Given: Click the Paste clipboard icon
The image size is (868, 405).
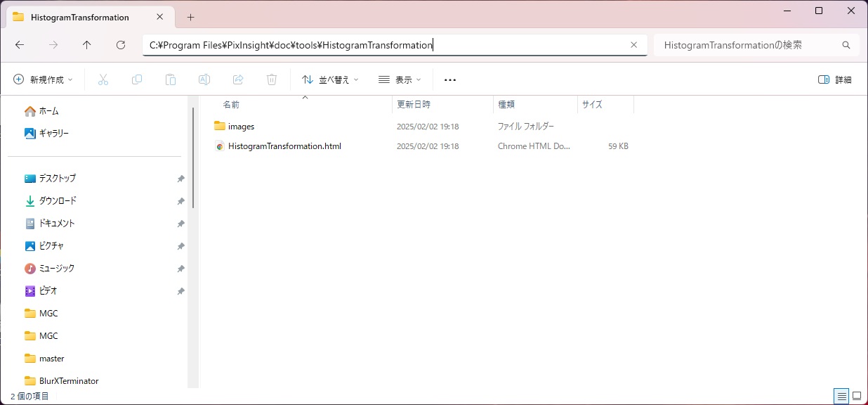Looking at the screenshot, I should 171,79.
